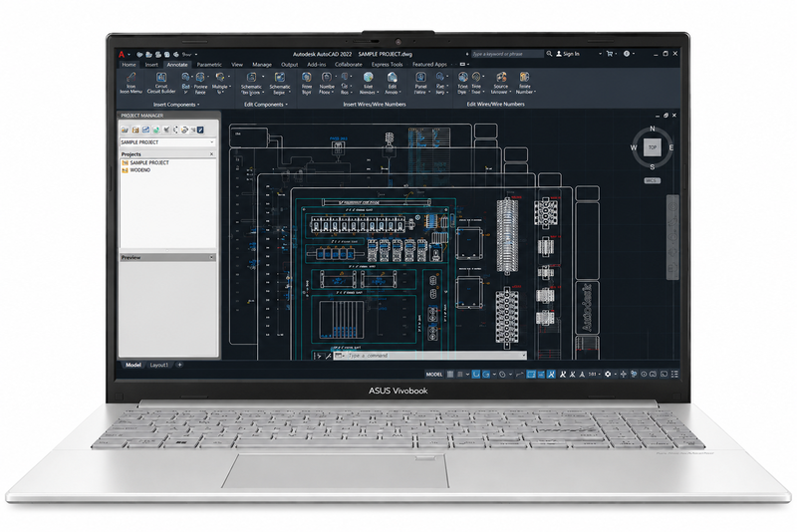Switch to the Layout1 tab
The image size is (797, 532).
(158, 365)
